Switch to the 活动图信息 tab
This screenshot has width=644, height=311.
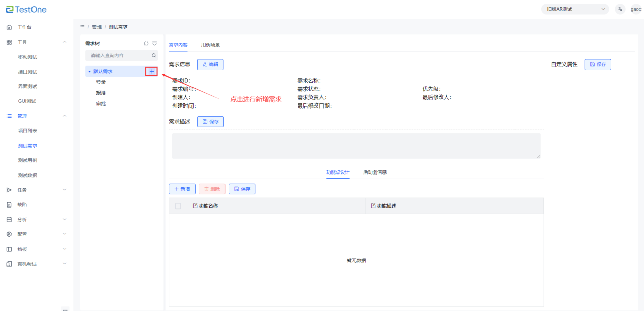(375, 172)
